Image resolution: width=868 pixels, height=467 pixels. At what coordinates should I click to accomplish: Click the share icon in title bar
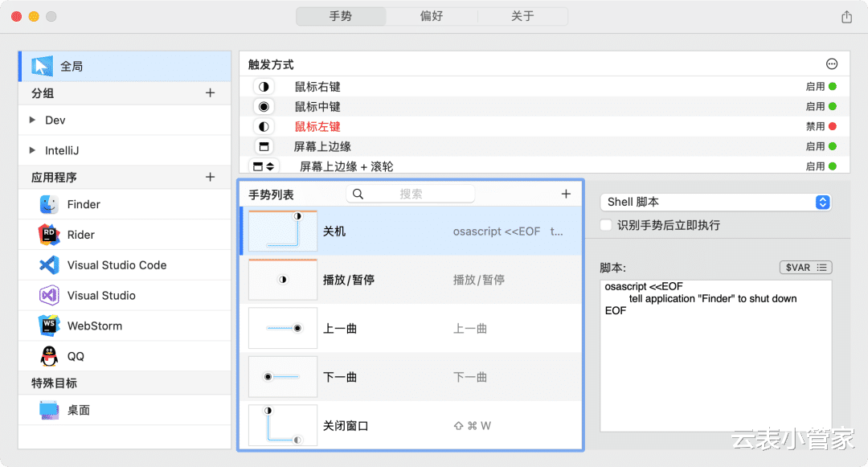click(846, 17)
